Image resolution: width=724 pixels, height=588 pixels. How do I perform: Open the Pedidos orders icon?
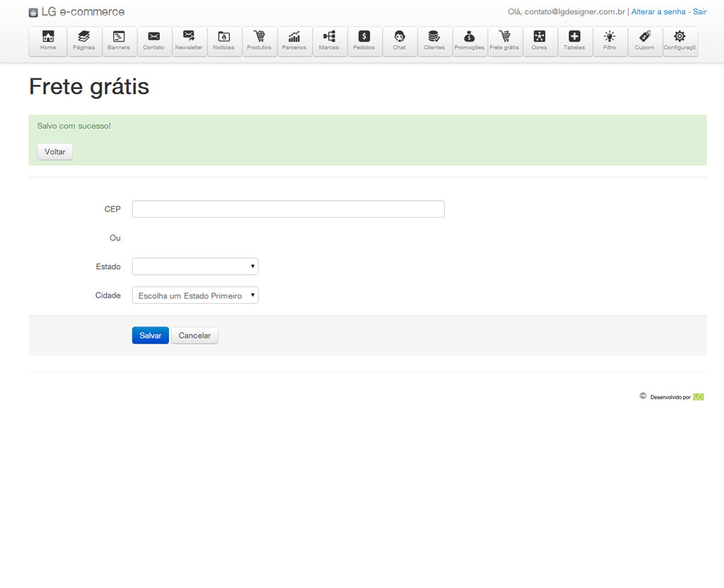[x=364, y=41]
